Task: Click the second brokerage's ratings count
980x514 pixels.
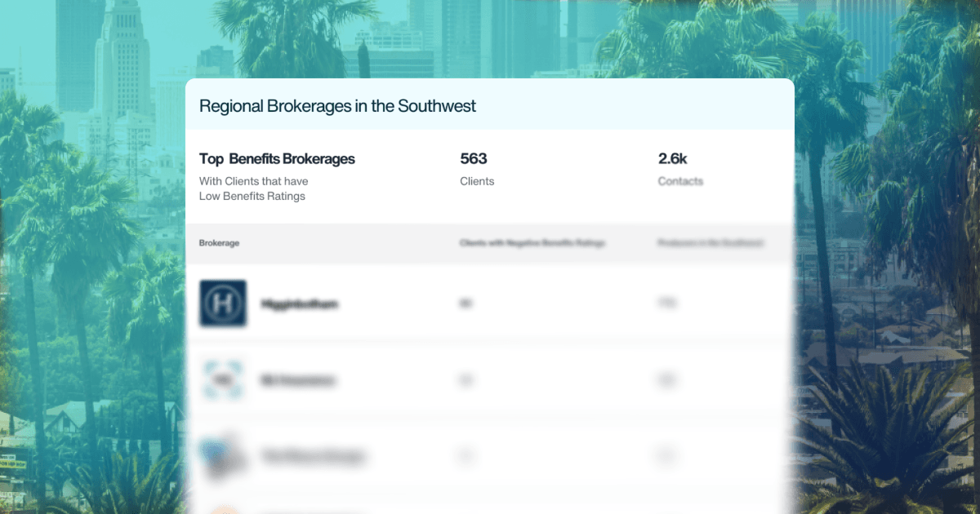Action: 465,380
